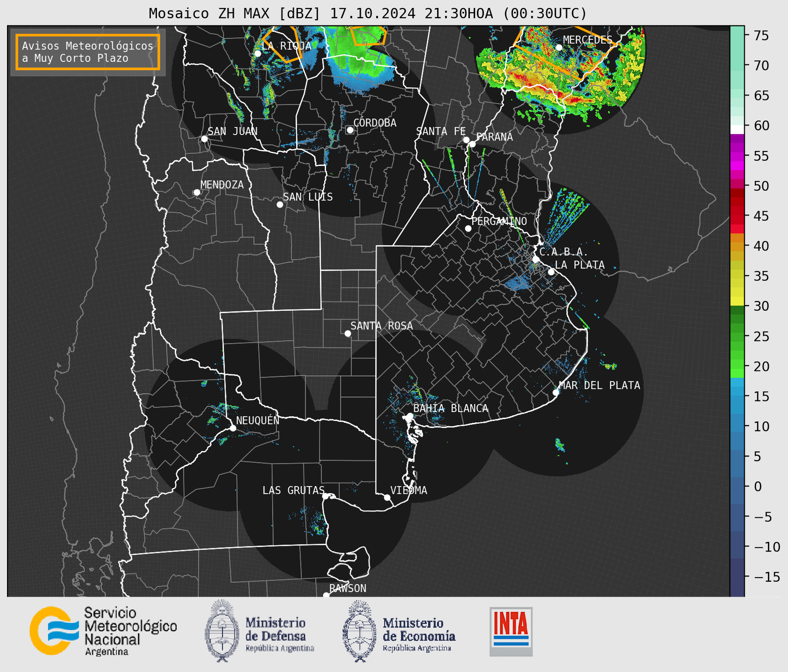788x672 pixels.
Task: Click the INTA logo
Action: (511, 631)
